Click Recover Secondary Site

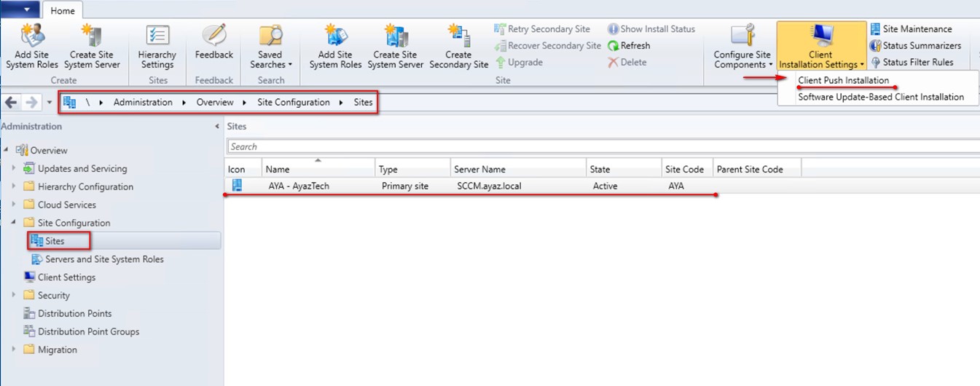point(548,45)
